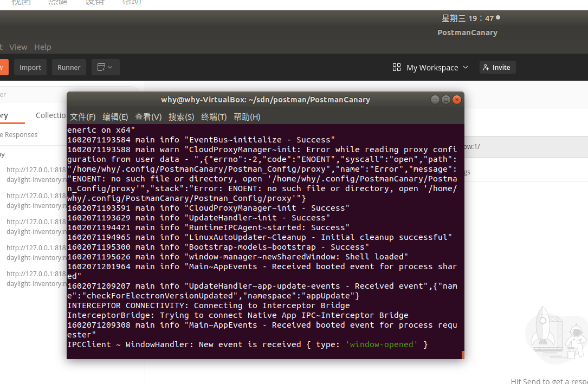Screen dimensions: 588x384
Task: Click the 'EventBus~initialize - Success' log line
Action: tap(201, 140)
